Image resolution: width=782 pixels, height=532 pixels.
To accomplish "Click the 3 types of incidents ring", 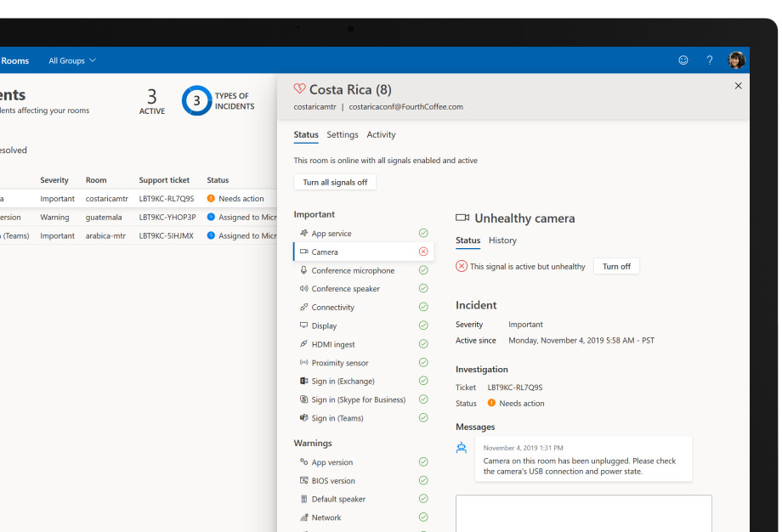I will (x=196, y=101).
